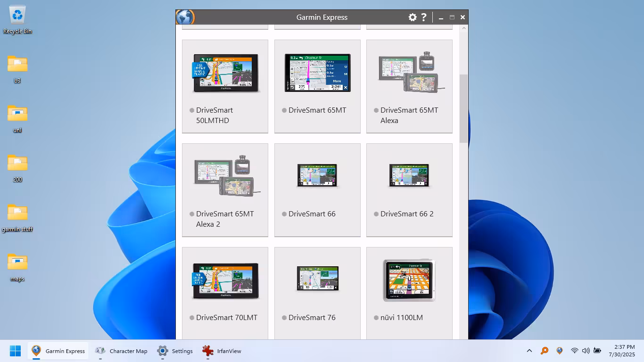Select the DriveSmart 76 device image
This screenshot has width=644, height=362.
click(317, 279)
